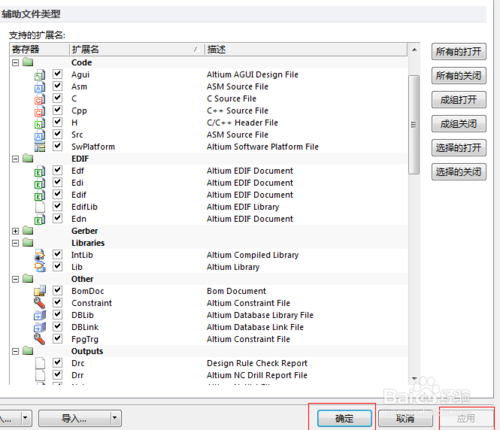Click the 所有的打开 button
This screenshot has width=500, height=430.
(459, 52)
